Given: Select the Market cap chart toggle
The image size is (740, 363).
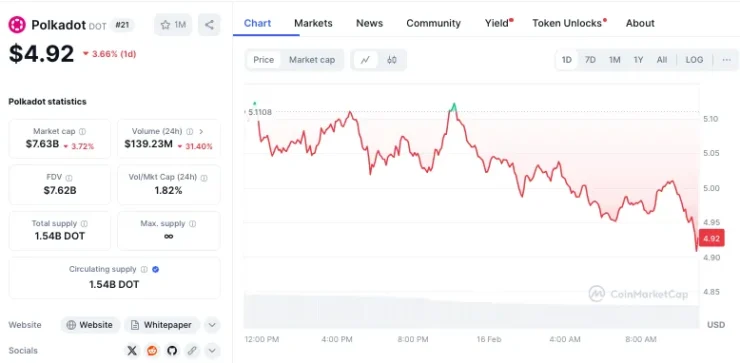Looking at the screenshot, I should tap(312, 60).
